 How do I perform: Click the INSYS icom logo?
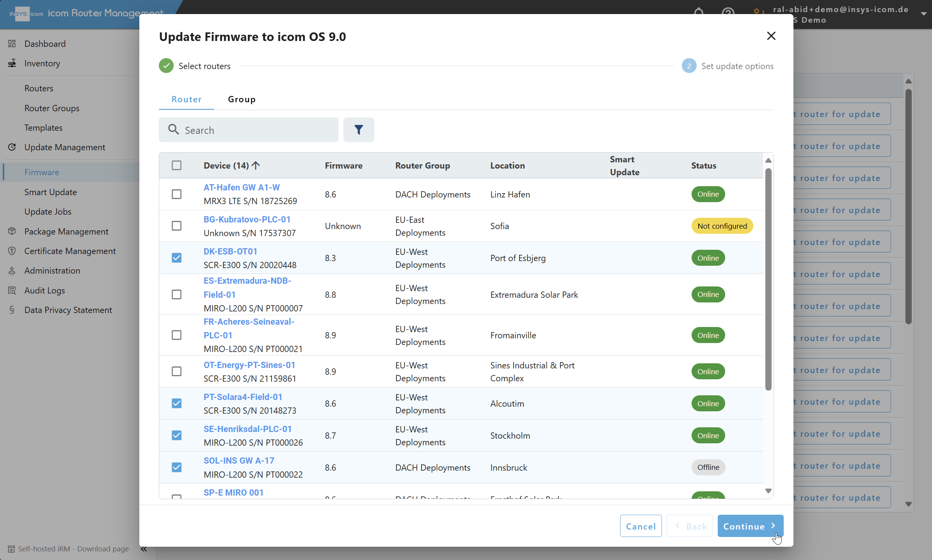26,14
